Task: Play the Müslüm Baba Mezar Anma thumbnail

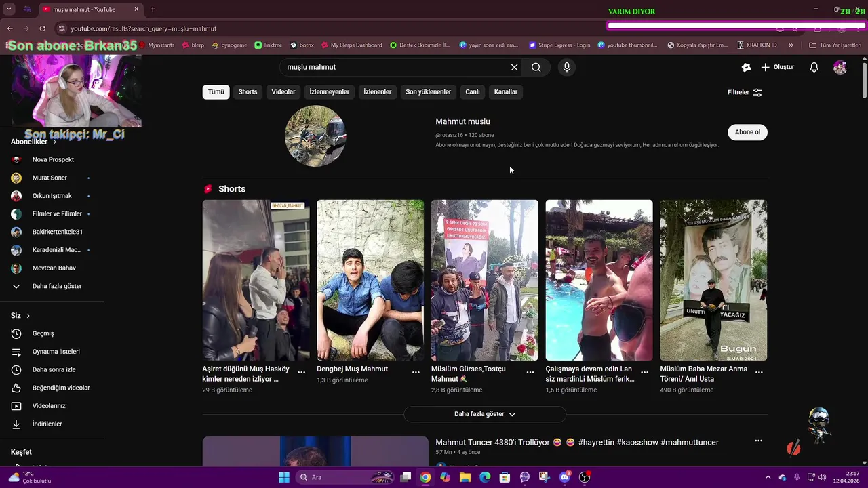Action: coord(713,280)
